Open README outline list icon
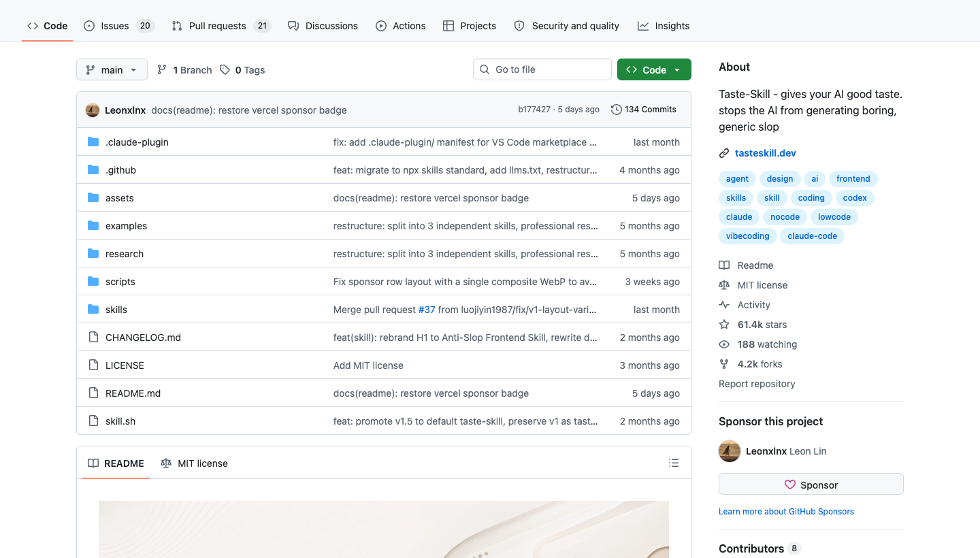Screen dimensions: 980x558 (x=674, y=463)
